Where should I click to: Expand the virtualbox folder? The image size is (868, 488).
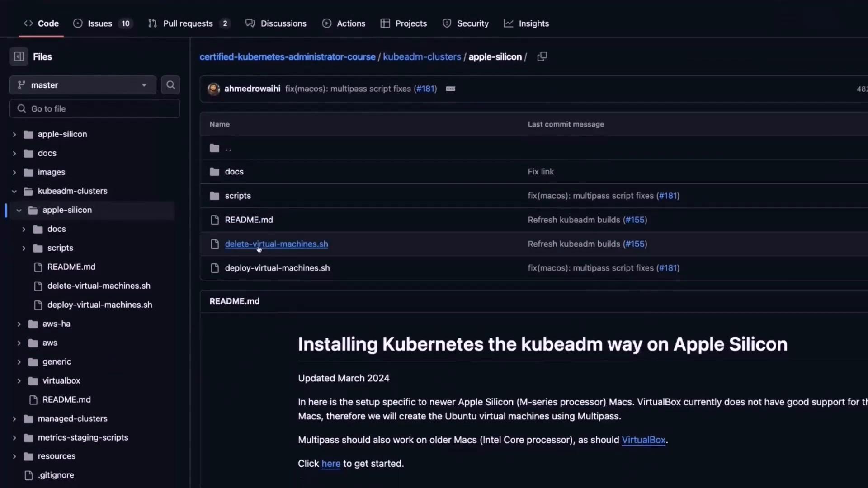point(19,381)
